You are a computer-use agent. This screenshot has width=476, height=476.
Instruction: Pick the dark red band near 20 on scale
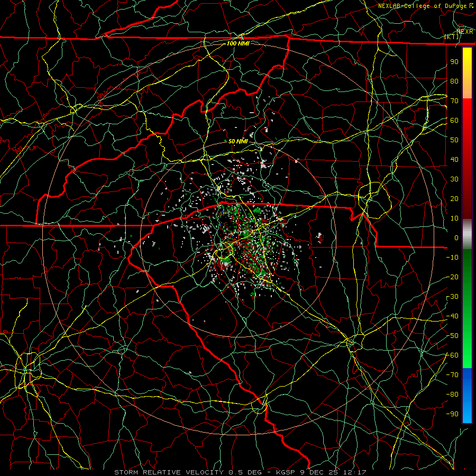(x=467, y=197)
